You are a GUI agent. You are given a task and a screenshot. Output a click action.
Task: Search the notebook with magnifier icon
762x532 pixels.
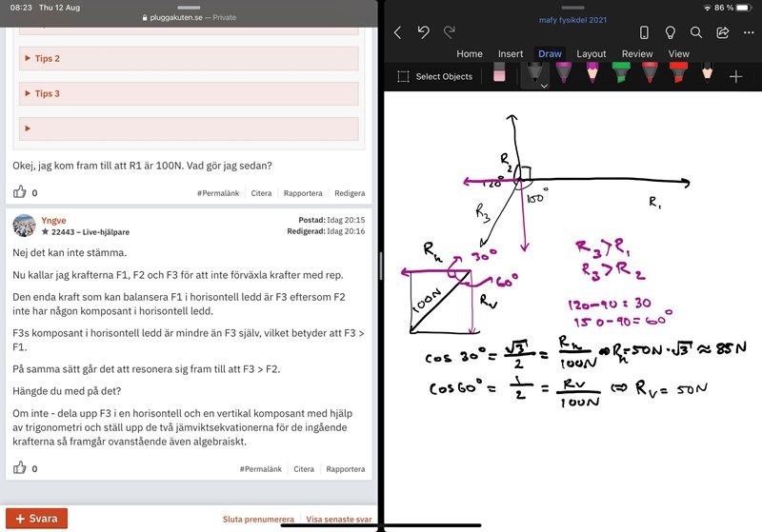point(696,32)
